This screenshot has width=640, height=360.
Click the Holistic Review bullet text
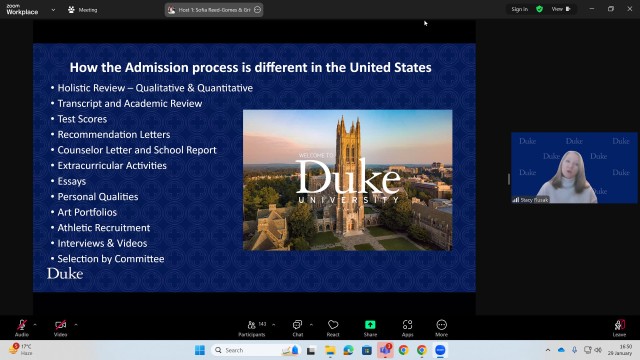pos(155,88)
